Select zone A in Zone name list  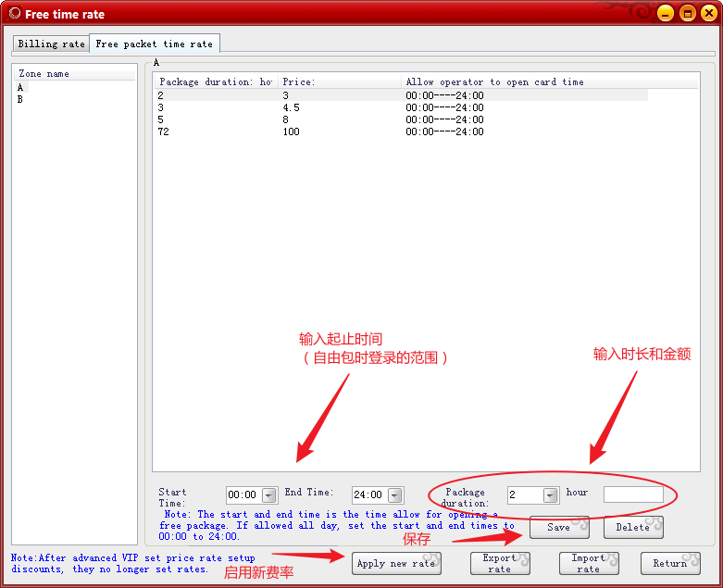pos(20,87)
